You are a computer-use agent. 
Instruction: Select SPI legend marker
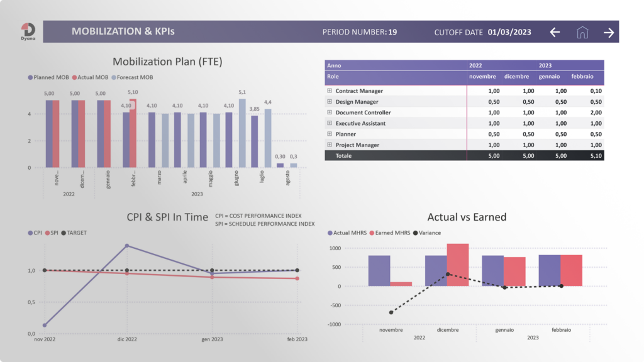47,233
